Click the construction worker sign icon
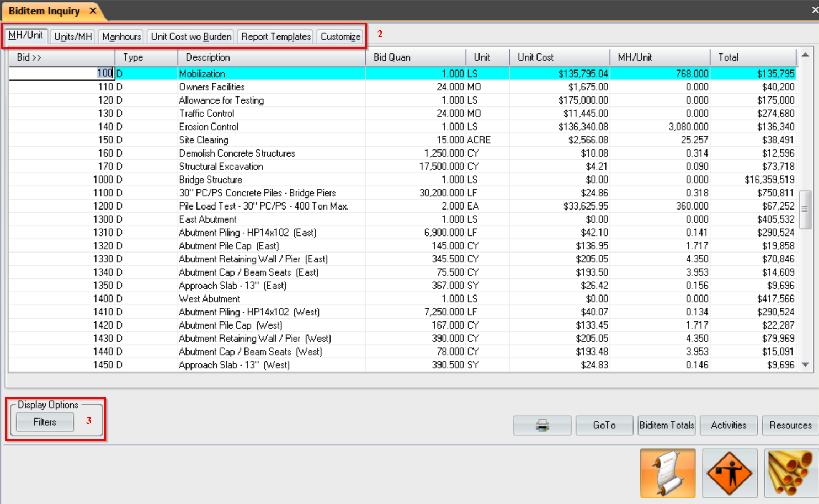 pyautogui.click(x=730, y=473)
